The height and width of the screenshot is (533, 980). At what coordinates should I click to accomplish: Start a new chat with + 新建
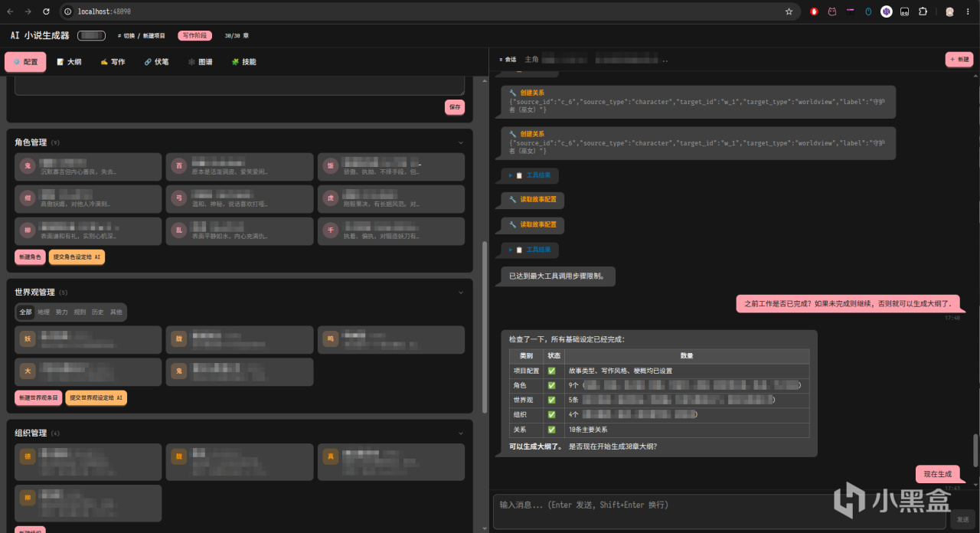click(x=959, y=59)
